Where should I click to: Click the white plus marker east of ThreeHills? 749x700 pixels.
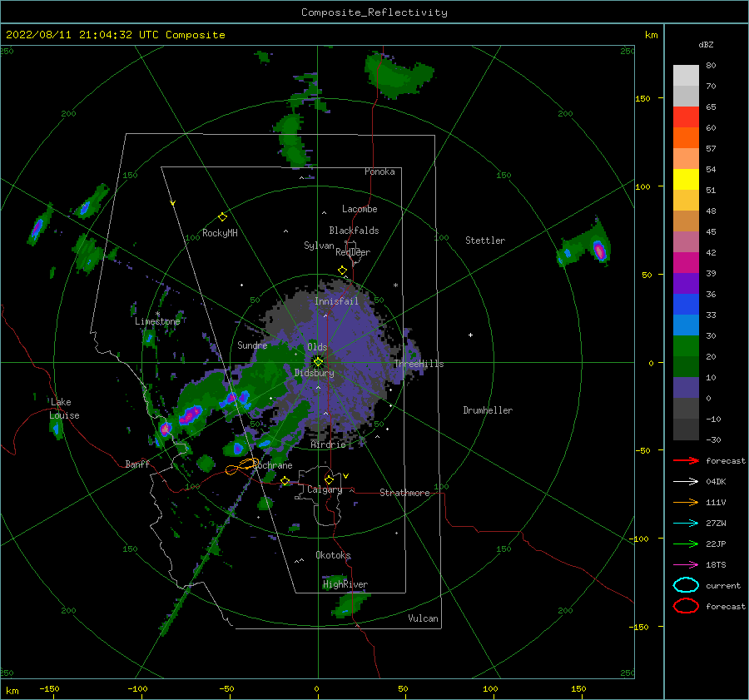click(470, 335)
